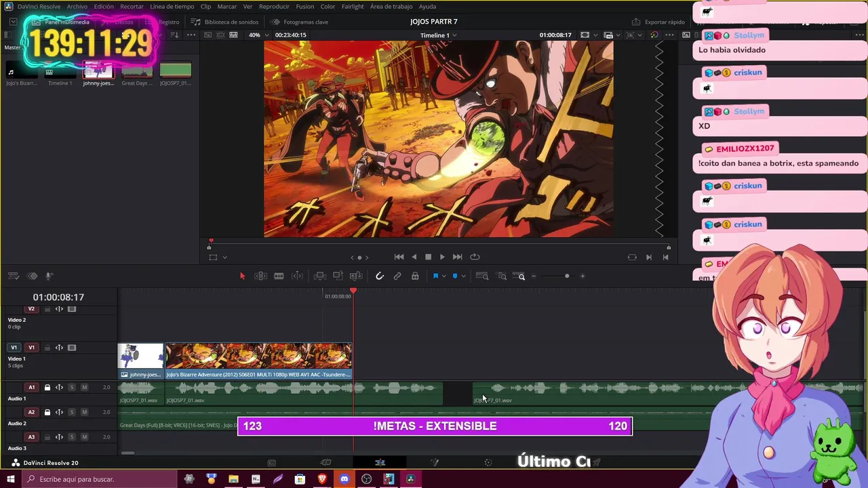Solo Audio 2 track with S
This screenshot has width=868, height=488.
tap(72, 412)
